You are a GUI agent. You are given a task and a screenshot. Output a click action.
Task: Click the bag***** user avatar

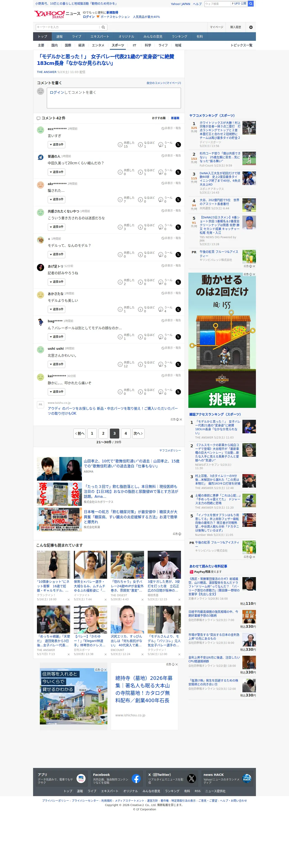tap(40, 322)
